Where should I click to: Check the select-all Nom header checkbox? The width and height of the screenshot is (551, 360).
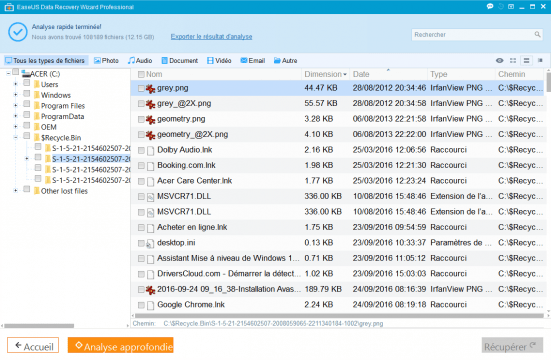pyautogui.click(x=141, y=74)
